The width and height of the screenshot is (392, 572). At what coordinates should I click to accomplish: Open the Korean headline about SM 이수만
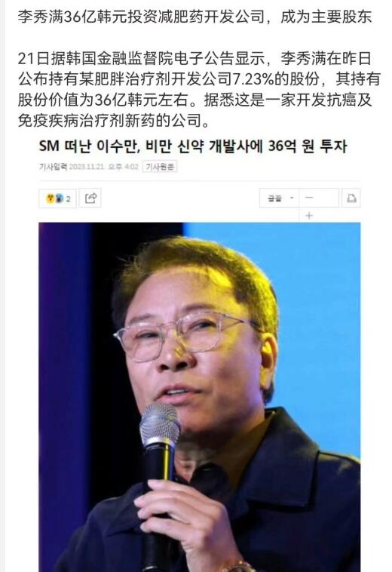click(193, 146)
